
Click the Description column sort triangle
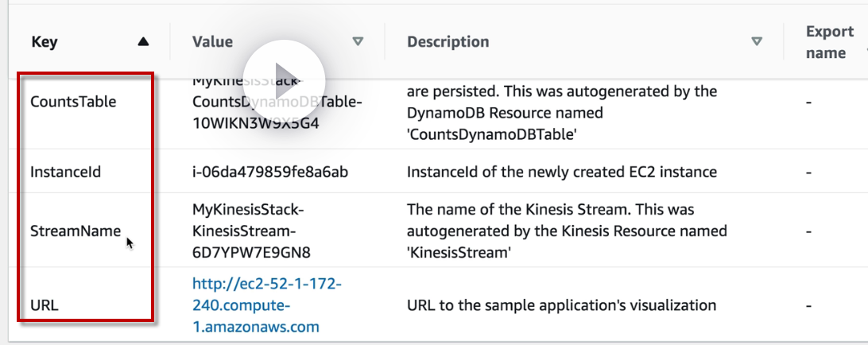point(757,41)
